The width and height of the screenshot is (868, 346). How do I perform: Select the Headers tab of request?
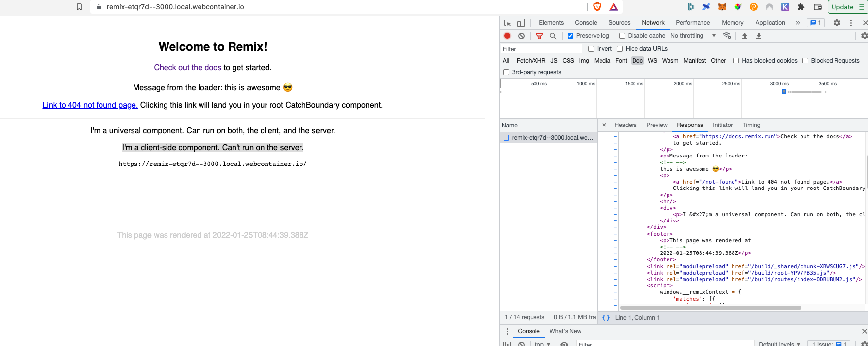[x=626, y=125]
